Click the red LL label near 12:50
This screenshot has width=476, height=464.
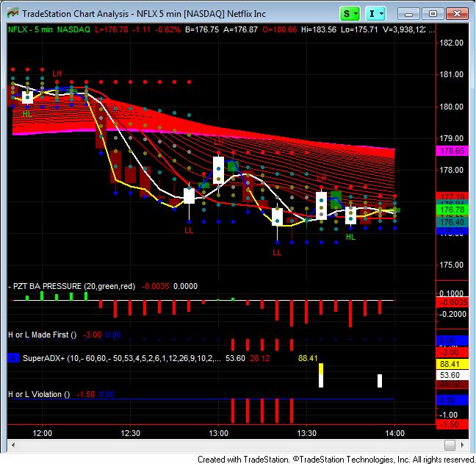click(x=189, y=230)
